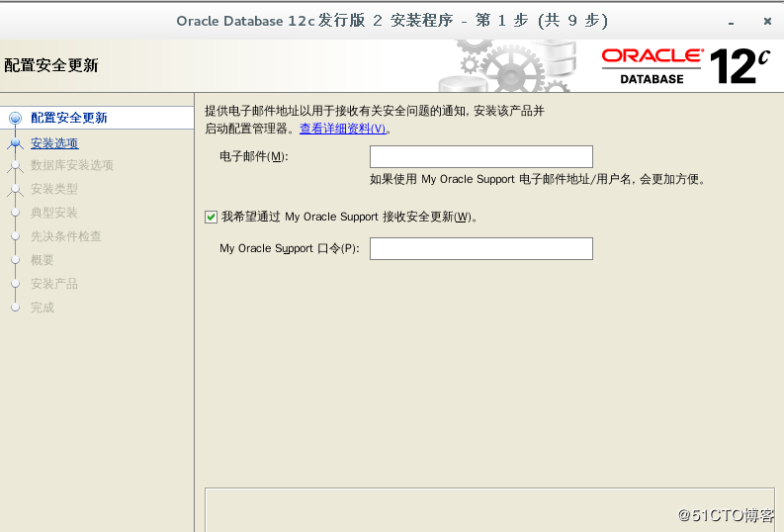Click the message area at bottom of installer
Screen dimensions: 784x532
click(x=489, y=510)
